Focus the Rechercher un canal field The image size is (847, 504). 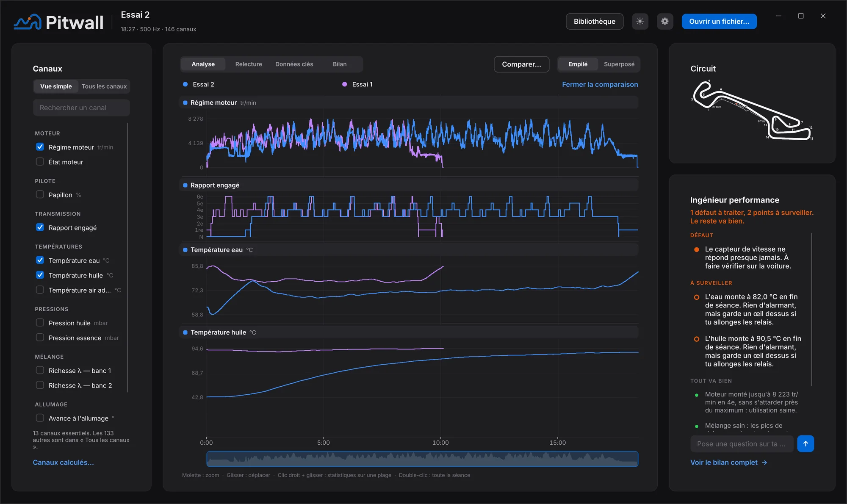[x=81, y=108]
